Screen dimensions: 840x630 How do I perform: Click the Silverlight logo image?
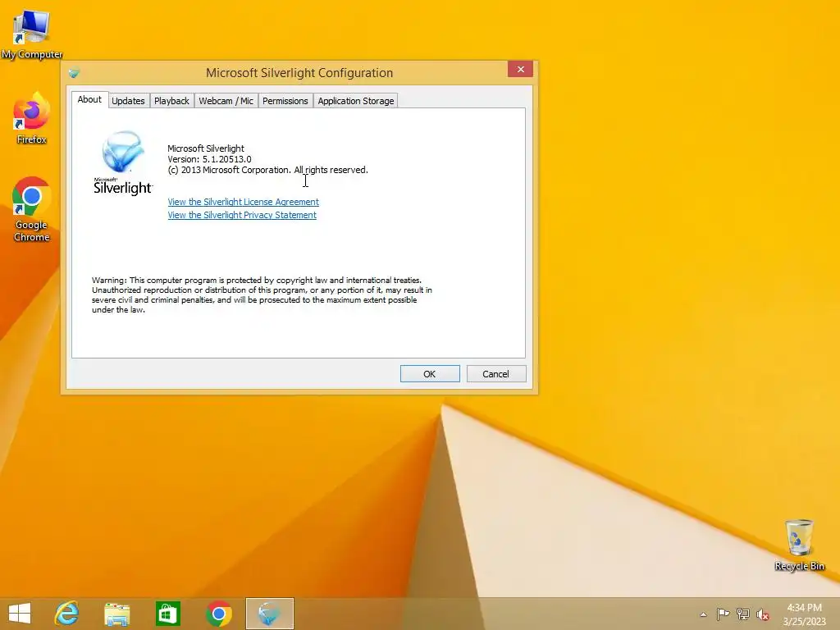(x=123, y=163)
